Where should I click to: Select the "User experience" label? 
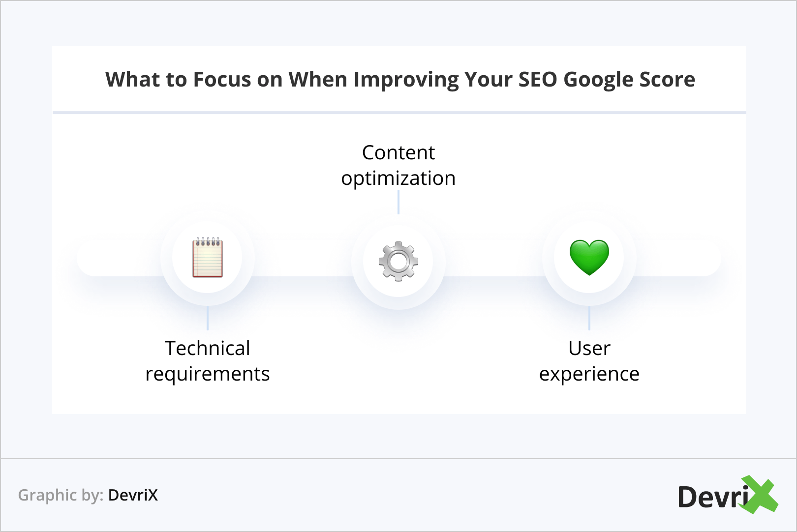589,361
